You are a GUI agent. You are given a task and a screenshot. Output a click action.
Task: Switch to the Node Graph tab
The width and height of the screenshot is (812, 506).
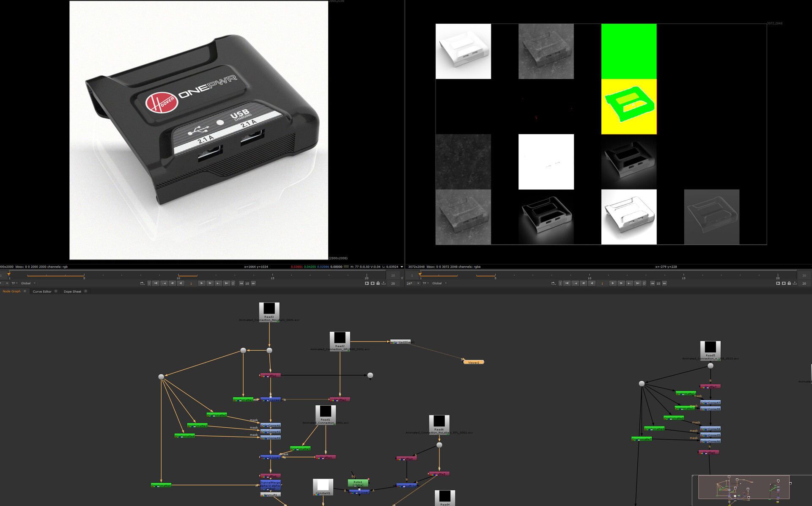(11, 291)
